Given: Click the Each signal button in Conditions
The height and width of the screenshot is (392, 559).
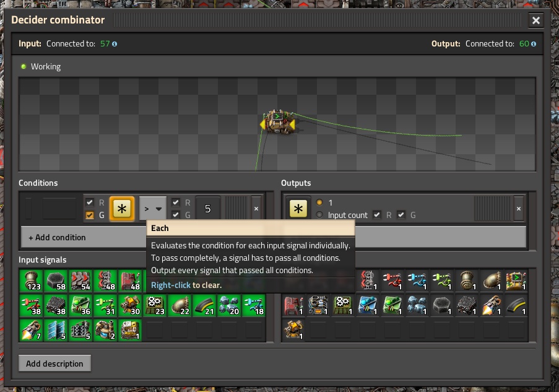Looking at the screenshot, I should click(x=122, y=209).
